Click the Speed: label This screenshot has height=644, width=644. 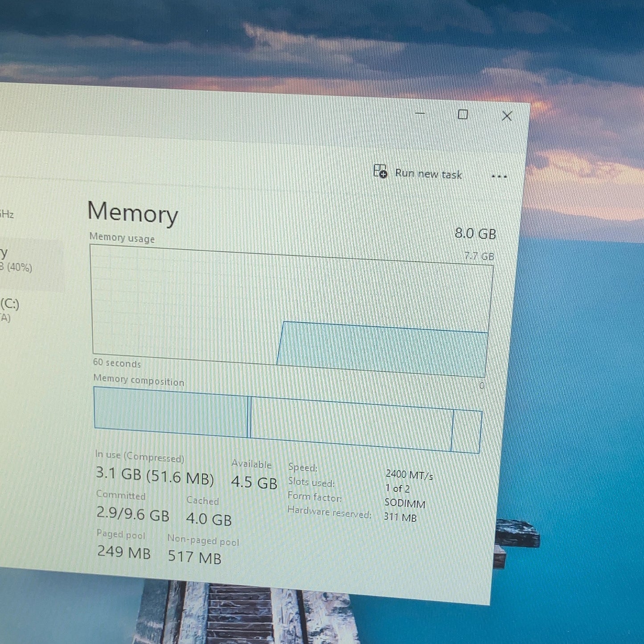(303, 467)
